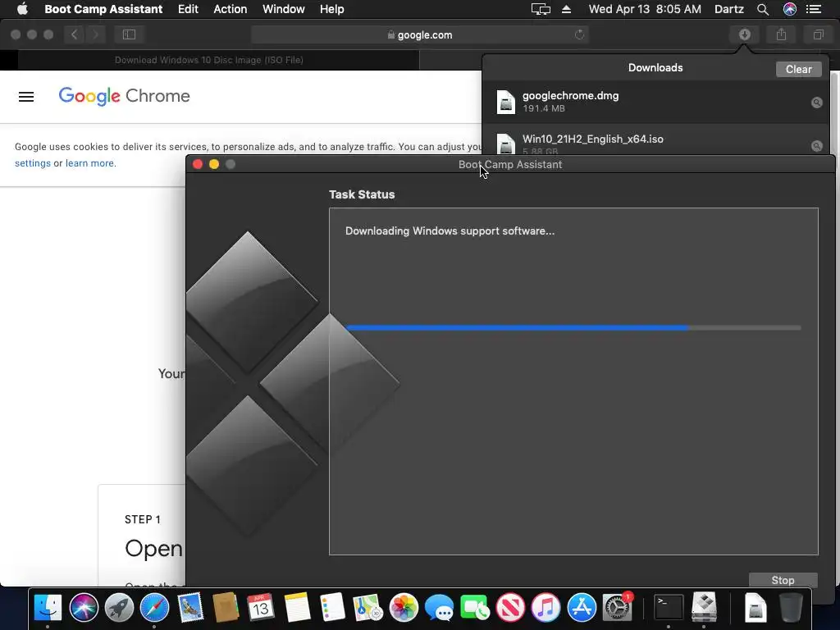
Task: Open Messages from the Dock
Action: tap(439, 608)
